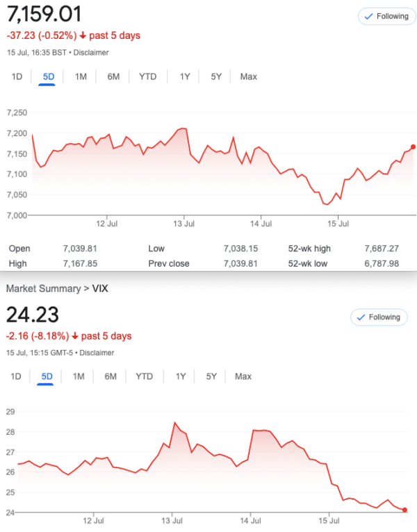Select the 1D range on top chart
This screenshot has height=532, width=417.
coord(17,76)
